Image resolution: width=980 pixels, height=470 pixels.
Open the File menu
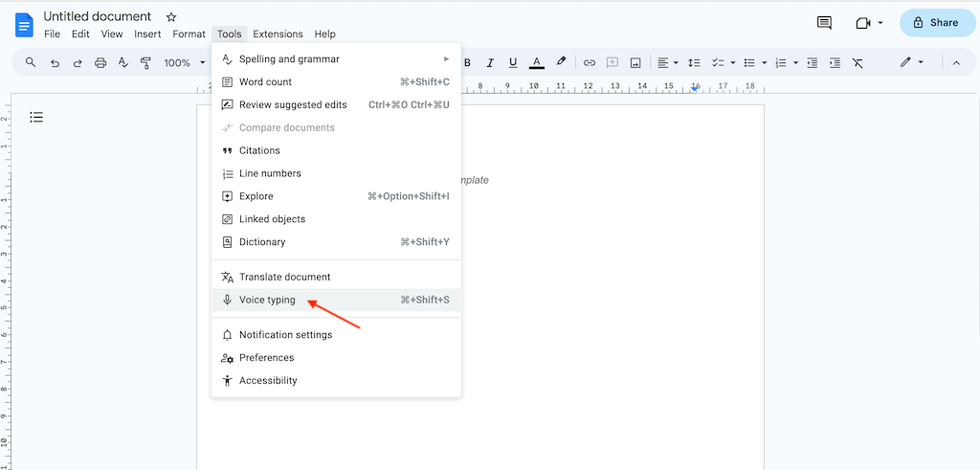52,34
